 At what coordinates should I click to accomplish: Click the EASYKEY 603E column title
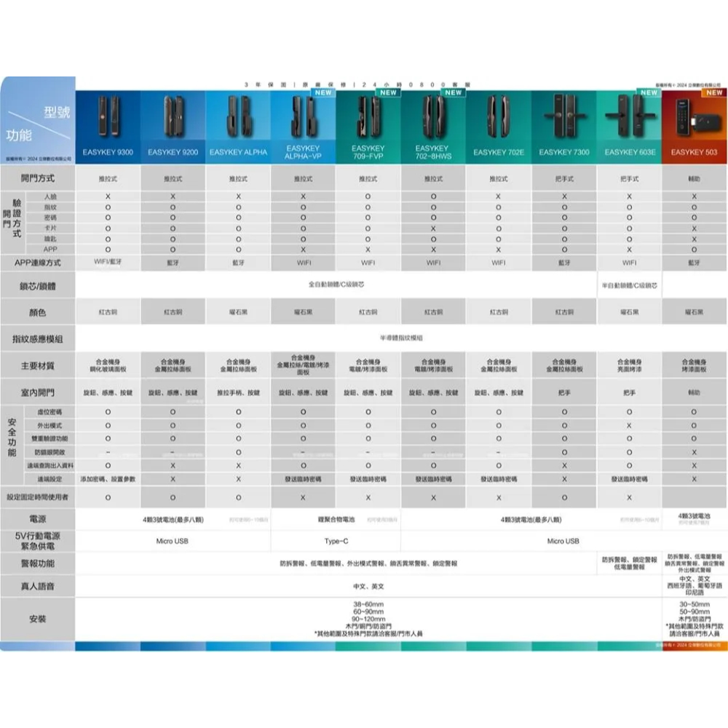(x=630, y=153)
